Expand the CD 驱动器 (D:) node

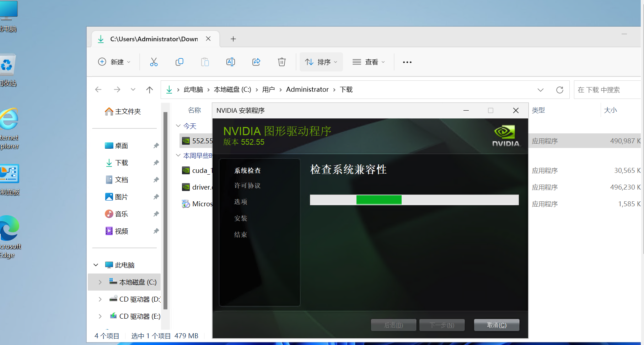pos(100,299)
